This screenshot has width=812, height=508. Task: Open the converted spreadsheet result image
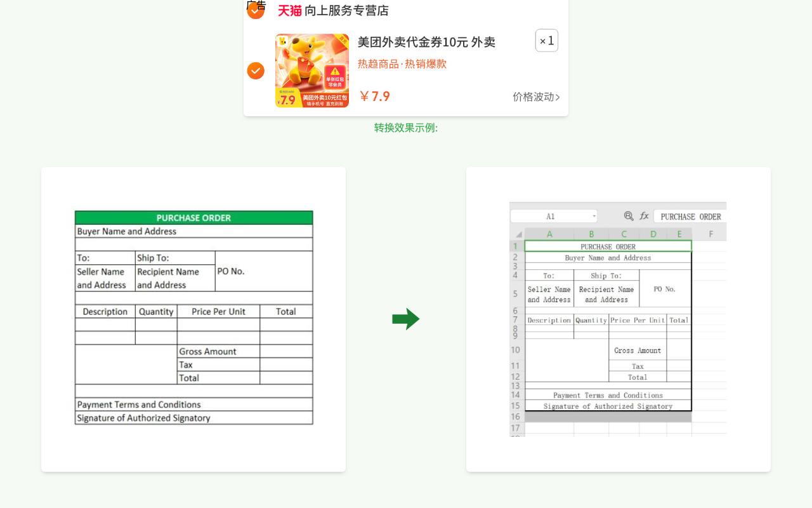(618, 319)
